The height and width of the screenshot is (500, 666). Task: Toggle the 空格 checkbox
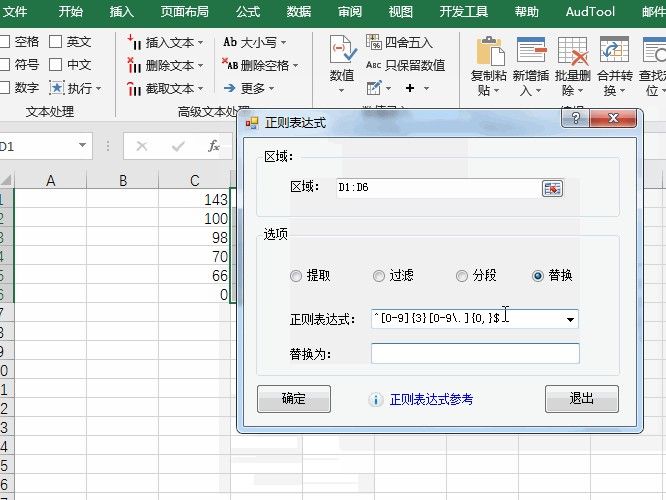(x=4, y=42)
